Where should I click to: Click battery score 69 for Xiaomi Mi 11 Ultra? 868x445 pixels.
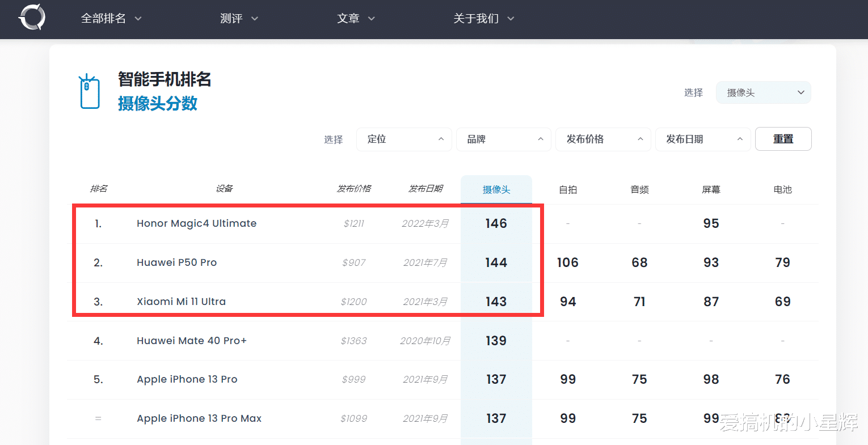(x=783, y=302)
